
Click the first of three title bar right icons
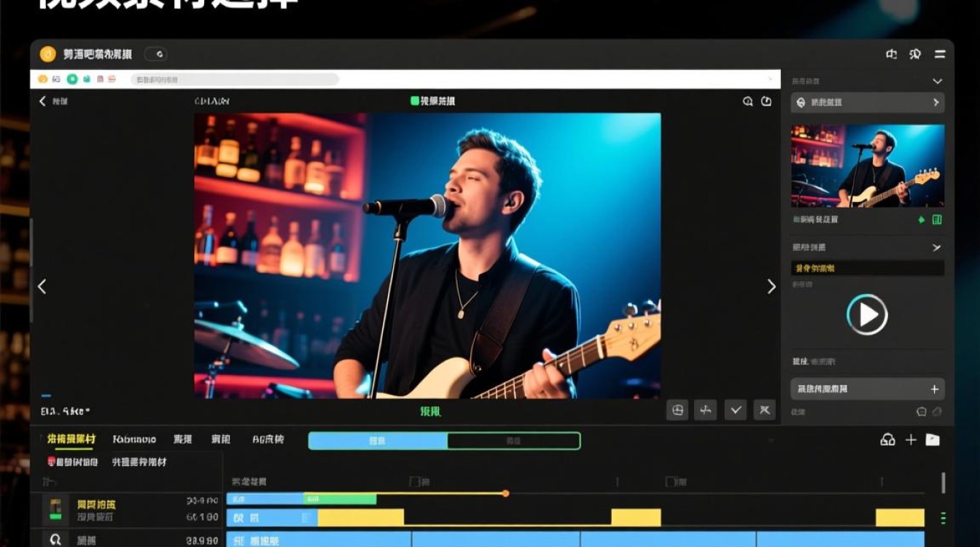tap(891, 54)
